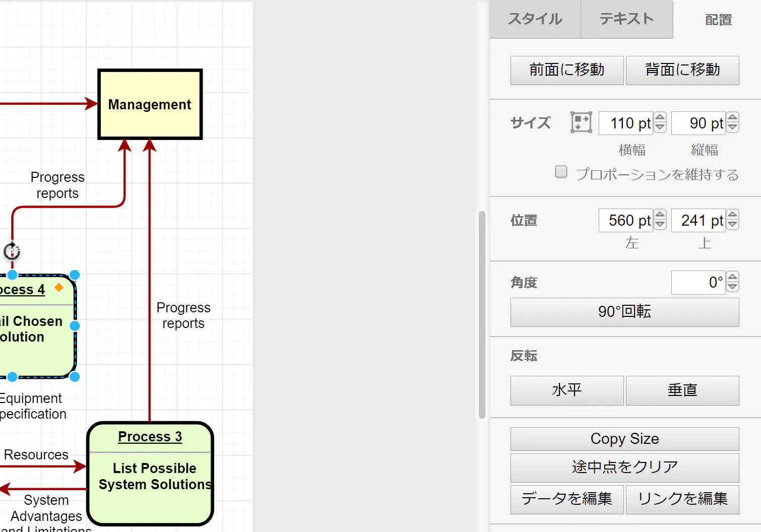
Task: Click the autosize icon beside サイズ
Action: 581,122
